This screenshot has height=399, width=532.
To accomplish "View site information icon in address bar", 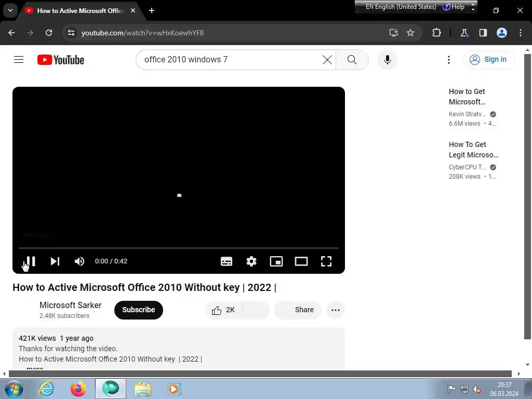I will click(71, 33).
